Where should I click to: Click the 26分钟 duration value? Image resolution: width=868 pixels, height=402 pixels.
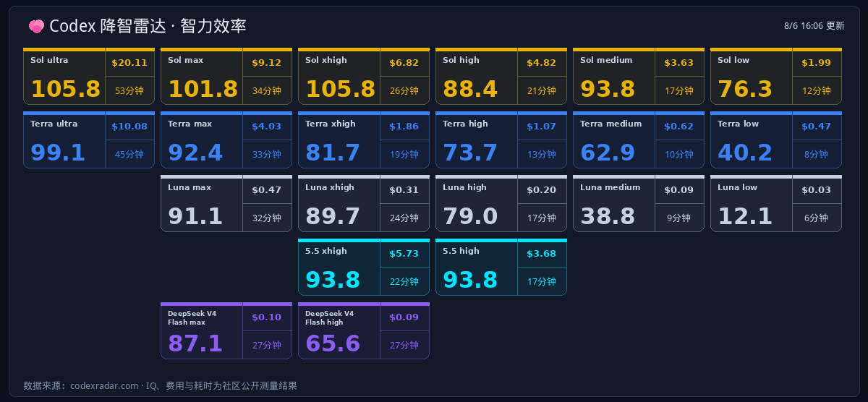click(x=404, y=91)
